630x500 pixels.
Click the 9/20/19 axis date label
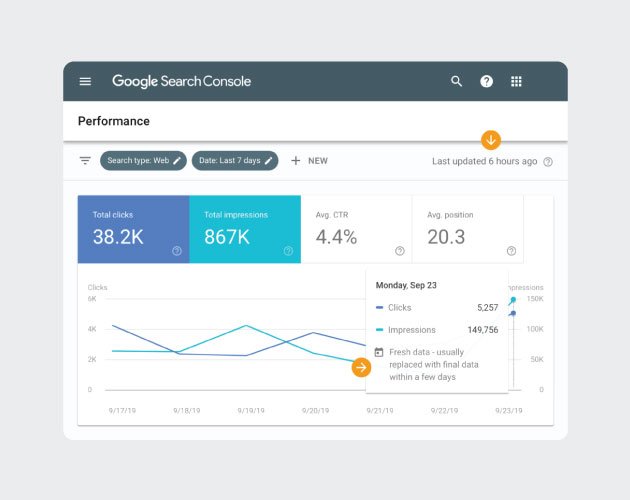315,410
